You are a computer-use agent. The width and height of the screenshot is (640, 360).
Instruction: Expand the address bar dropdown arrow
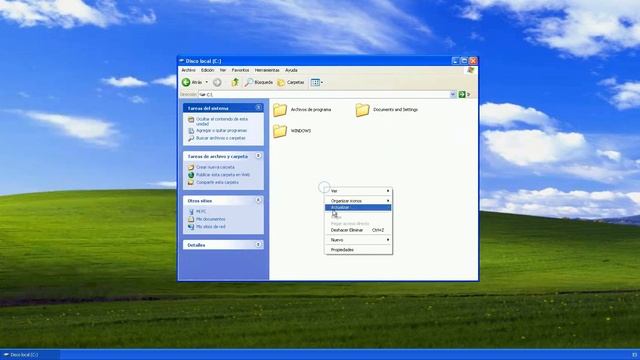pos(453,95)
